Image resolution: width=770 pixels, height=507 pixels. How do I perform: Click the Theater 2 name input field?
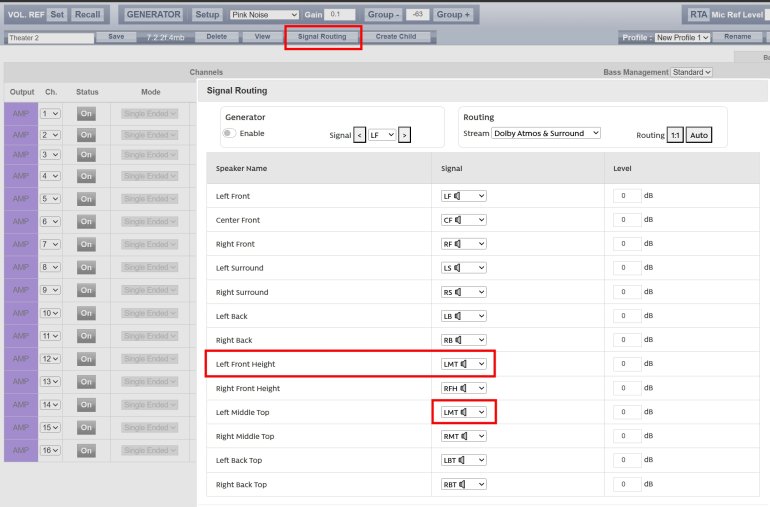pyautogui.click(x=49, y=37)
